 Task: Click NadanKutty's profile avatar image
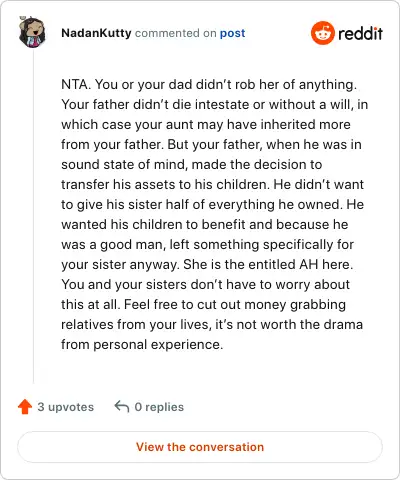click(x=32, y=32)
